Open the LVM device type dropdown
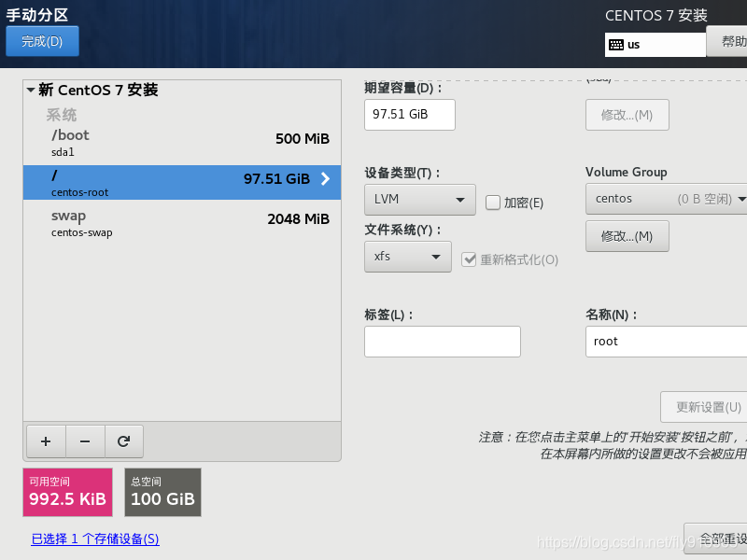The height and width of the screenshot is (560, 747). (419, 200)
